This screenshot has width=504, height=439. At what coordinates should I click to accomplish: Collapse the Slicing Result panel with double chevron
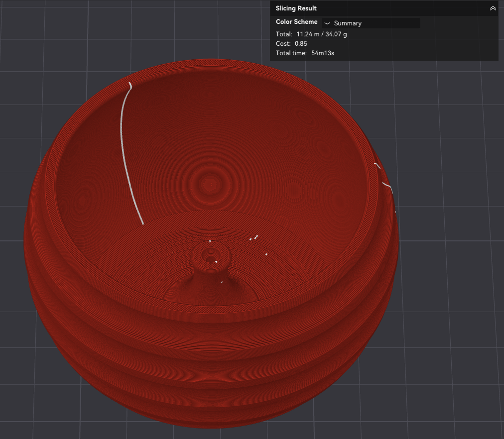pyautogui.click(x=493, y=8)
